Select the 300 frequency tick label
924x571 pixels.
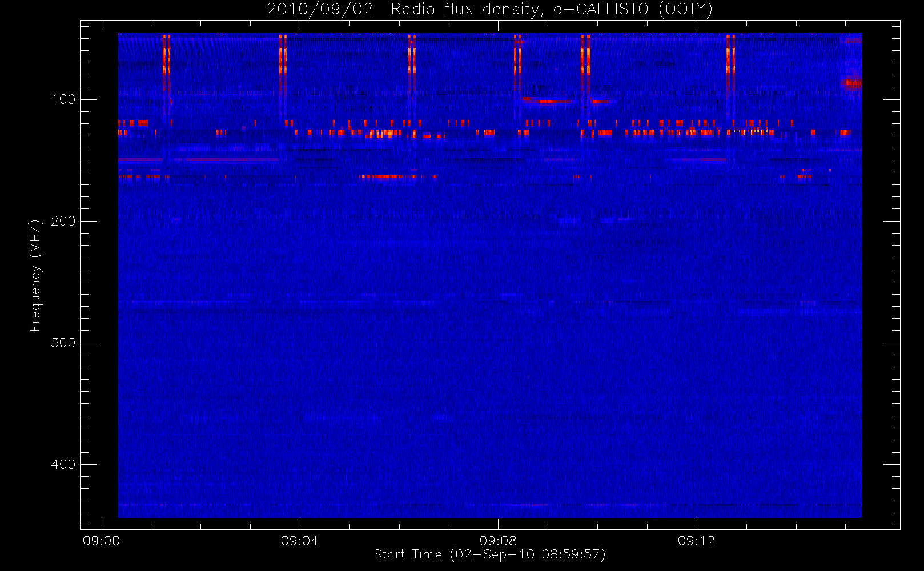[x=63, y=343]
